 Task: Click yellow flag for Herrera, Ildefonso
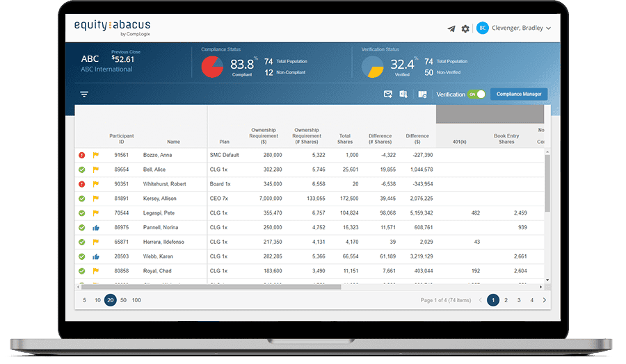pos(96,242)
